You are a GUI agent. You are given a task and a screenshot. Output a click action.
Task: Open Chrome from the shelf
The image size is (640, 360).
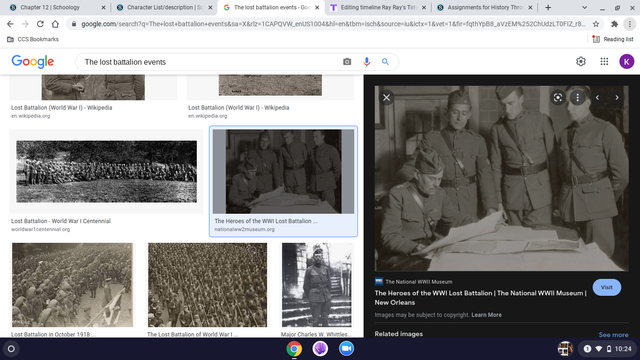[x=294, y=349]
